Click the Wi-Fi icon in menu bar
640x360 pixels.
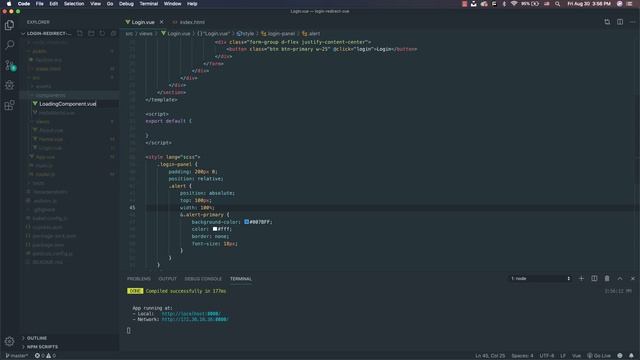[514, 4]
